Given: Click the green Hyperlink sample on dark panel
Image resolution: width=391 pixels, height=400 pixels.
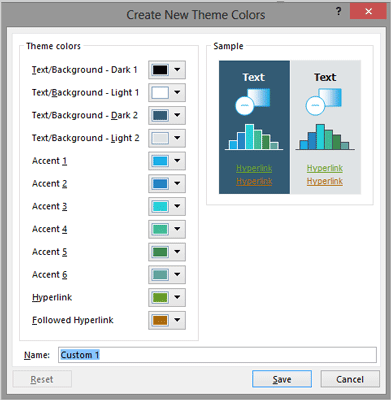Looking at the screenshot, I should (254, 168).
